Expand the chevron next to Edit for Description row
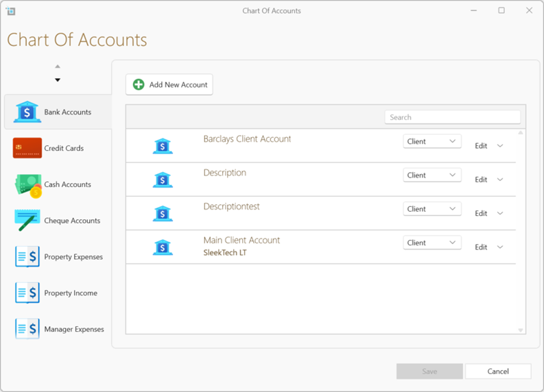Image resolution: width=544 pixels, height=392 pixels. coord(500,180)
